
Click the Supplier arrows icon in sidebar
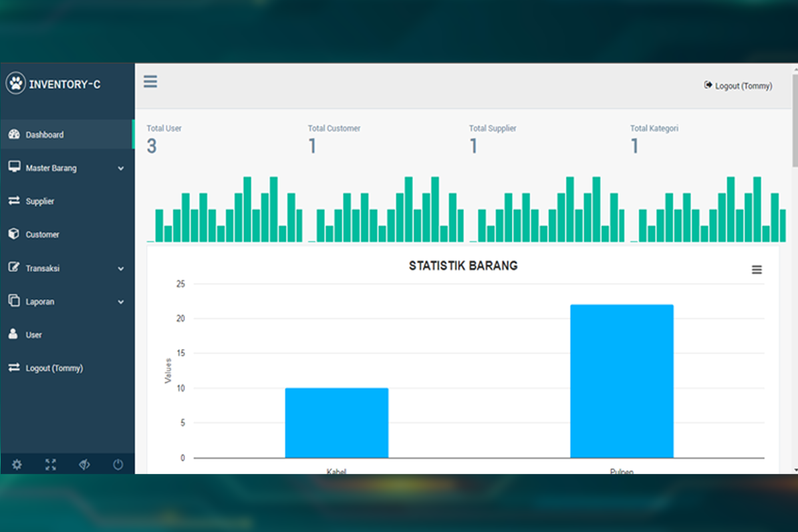[14, 201]
